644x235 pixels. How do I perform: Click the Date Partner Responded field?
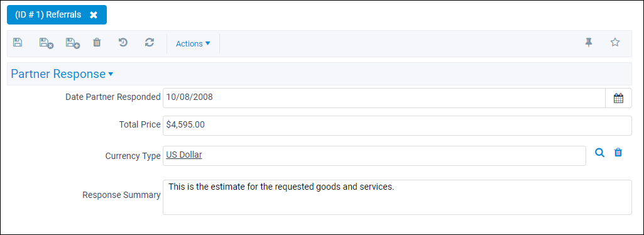pyautogui.click(x=385, y=98)
